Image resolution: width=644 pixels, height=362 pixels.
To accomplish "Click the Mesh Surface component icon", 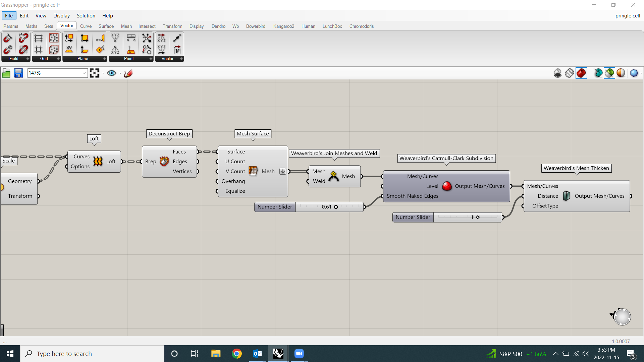I will pos(253,171).
